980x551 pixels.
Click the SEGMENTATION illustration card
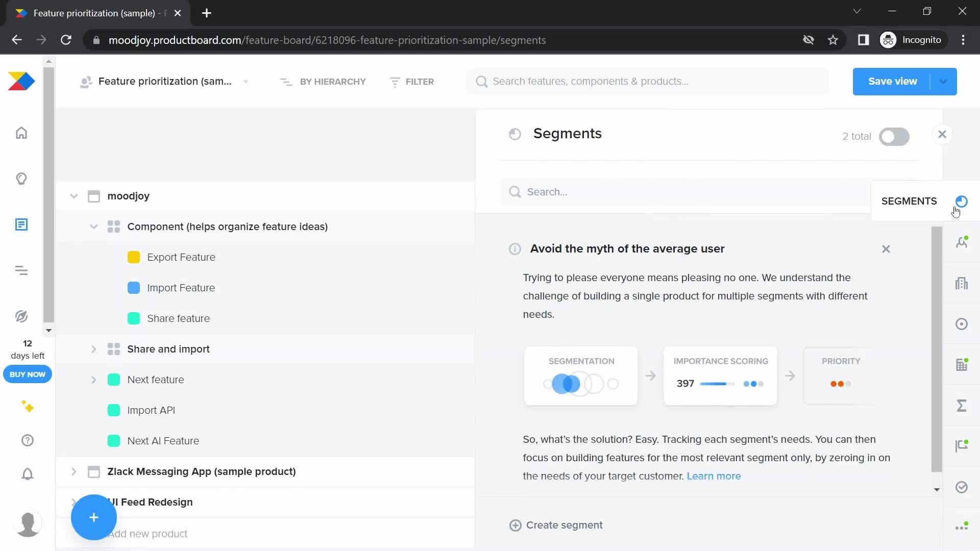581,376
